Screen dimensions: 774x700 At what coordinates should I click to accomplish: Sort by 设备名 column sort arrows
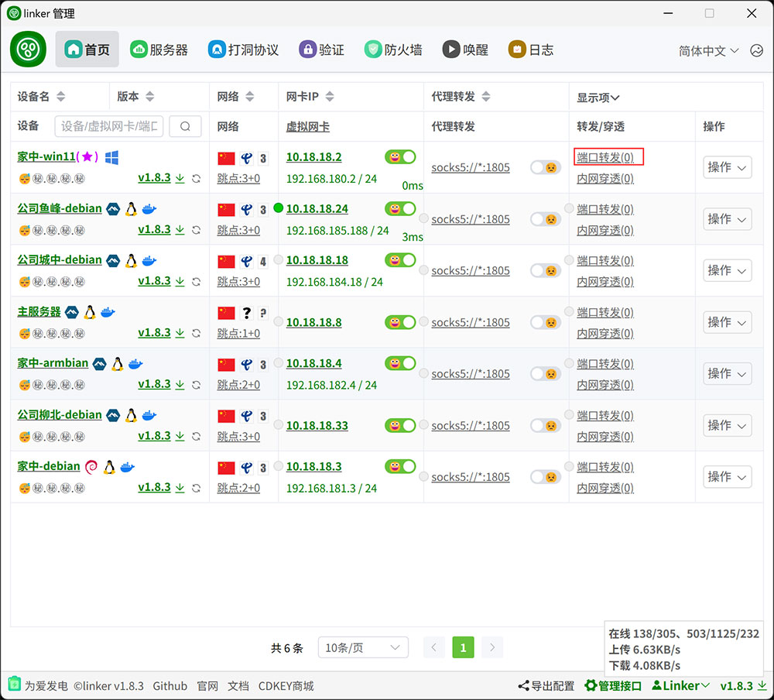coord(61,97)
